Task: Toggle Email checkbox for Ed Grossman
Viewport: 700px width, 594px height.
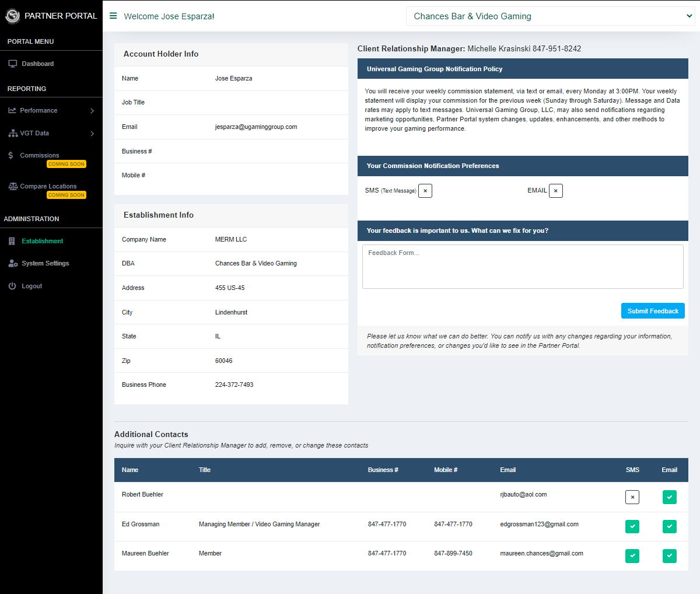Action: 670,526
